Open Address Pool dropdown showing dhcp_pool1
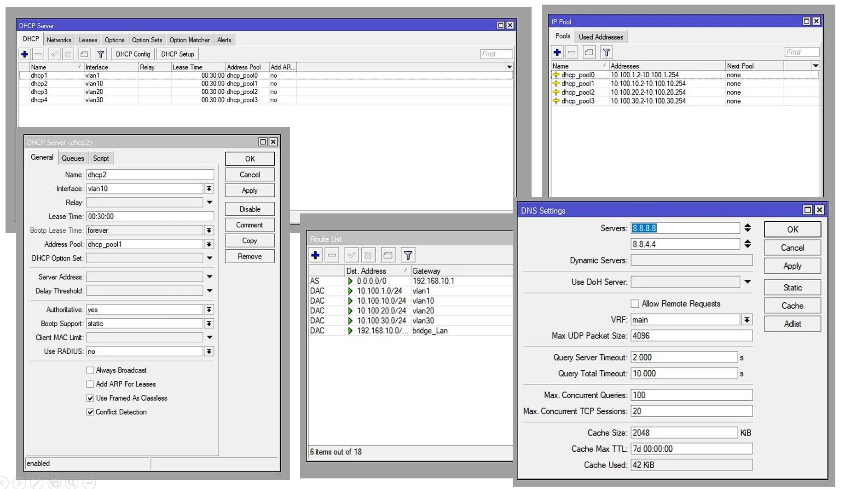The width and height of the screenshot is (868, 489). click(x=209, y=244)
